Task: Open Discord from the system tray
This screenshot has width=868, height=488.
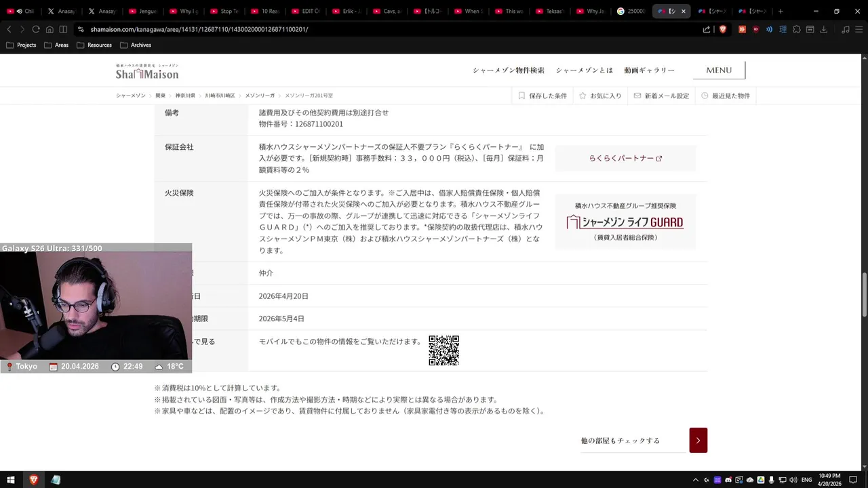Action: click(728, 480)
